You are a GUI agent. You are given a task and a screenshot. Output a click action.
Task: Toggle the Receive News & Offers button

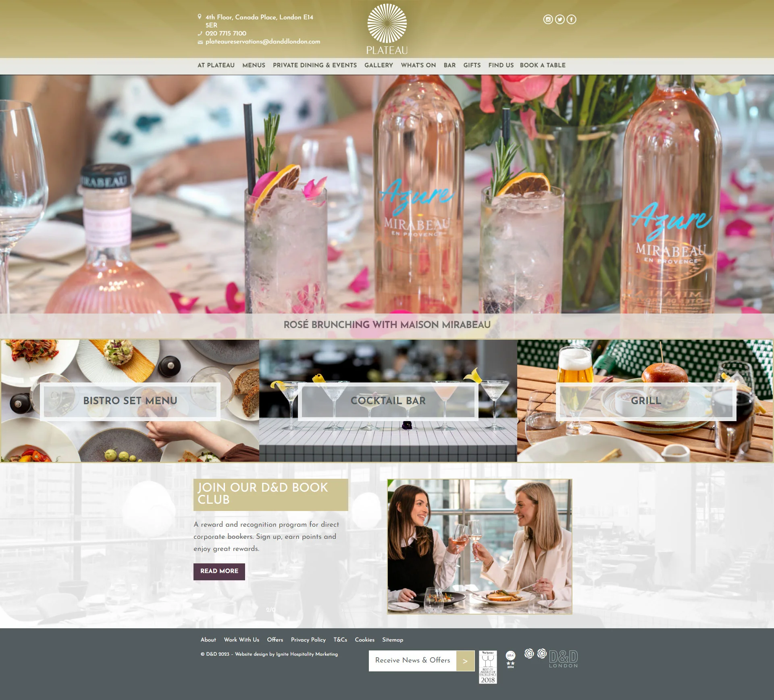[465, 660]
